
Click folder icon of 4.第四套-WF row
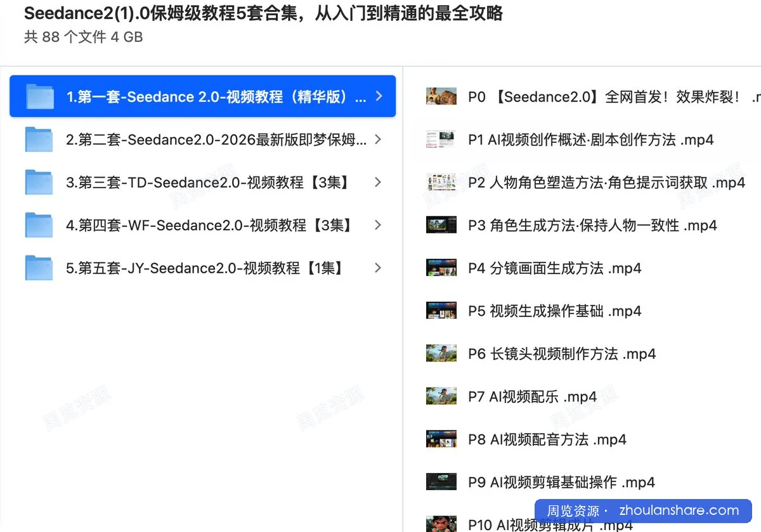(39, 225)
